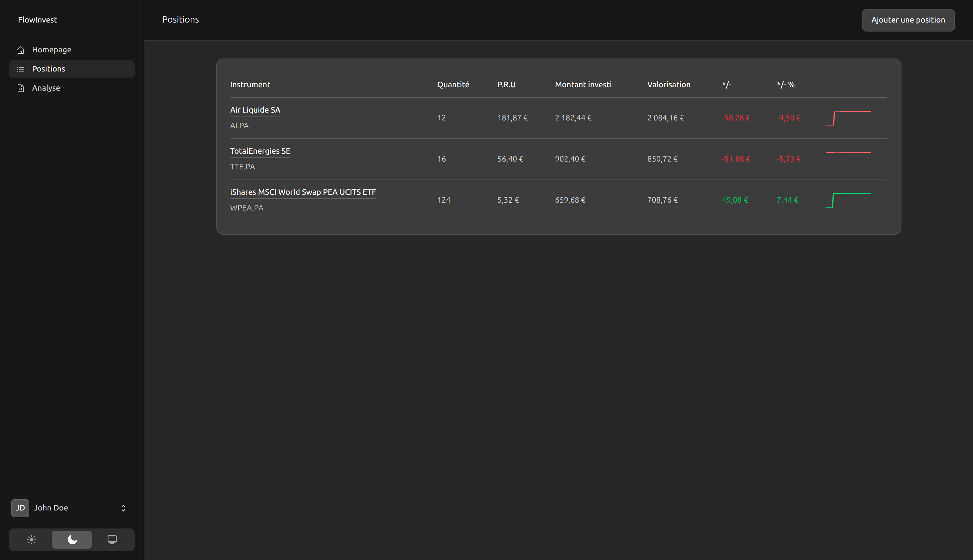Expand the John Doe account menu
This screenshot has width=973, height=560.
tap(123, 508)
